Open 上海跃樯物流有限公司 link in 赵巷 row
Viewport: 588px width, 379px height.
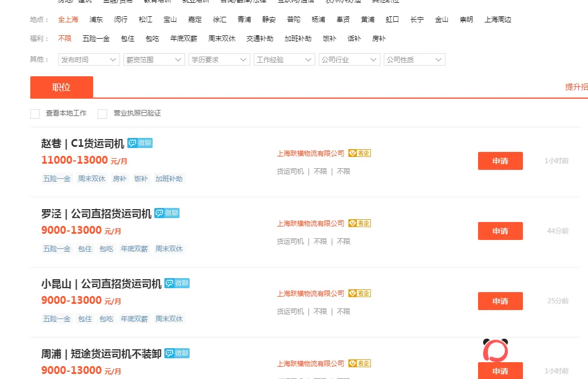310,153
